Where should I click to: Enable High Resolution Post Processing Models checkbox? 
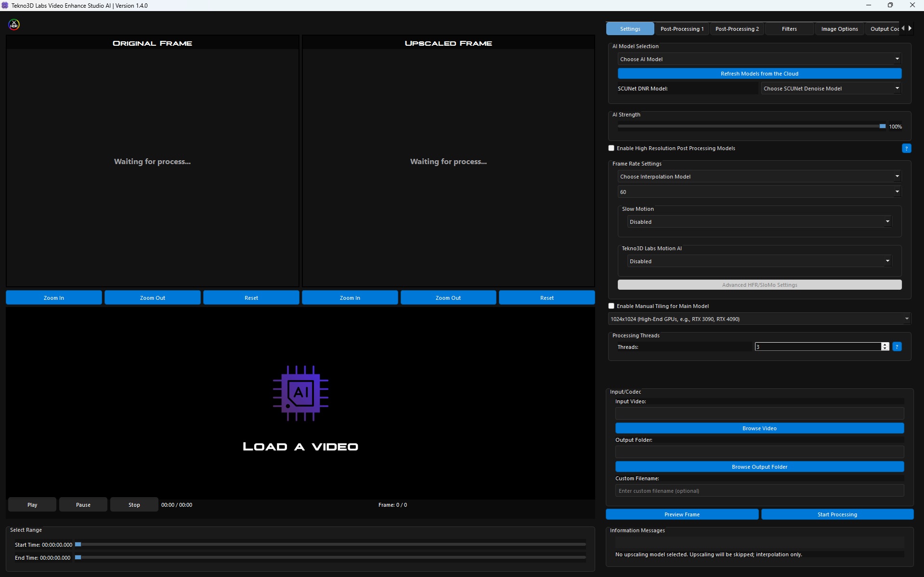pyautogui.click(x=612, y=148)
